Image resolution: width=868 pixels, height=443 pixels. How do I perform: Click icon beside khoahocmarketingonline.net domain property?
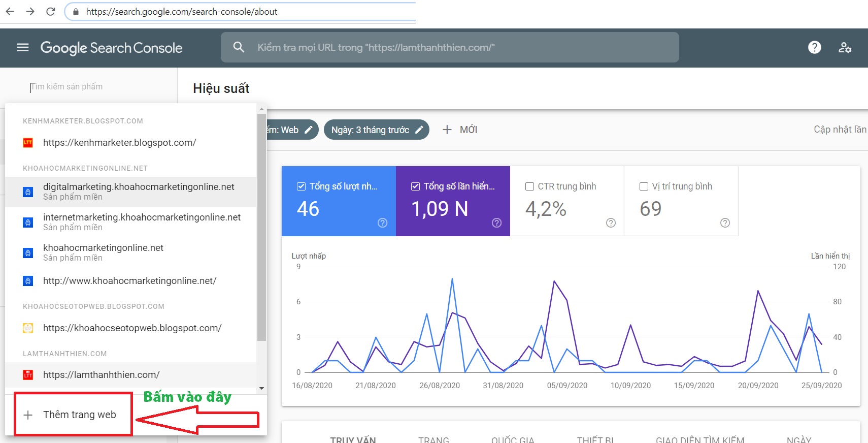(x=28, y=252)
